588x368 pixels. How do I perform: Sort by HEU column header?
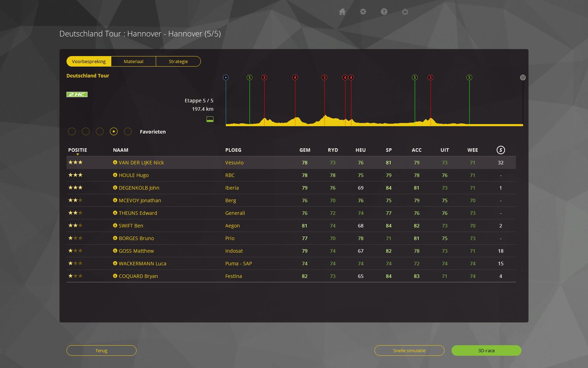click(360, 150)
